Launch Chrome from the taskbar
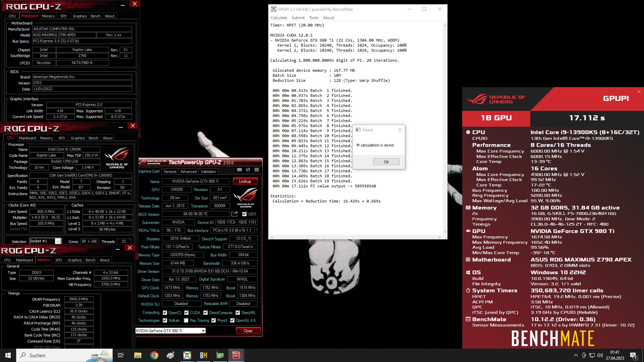The height and width of the screenshot is (362, 644). (154, 355)
